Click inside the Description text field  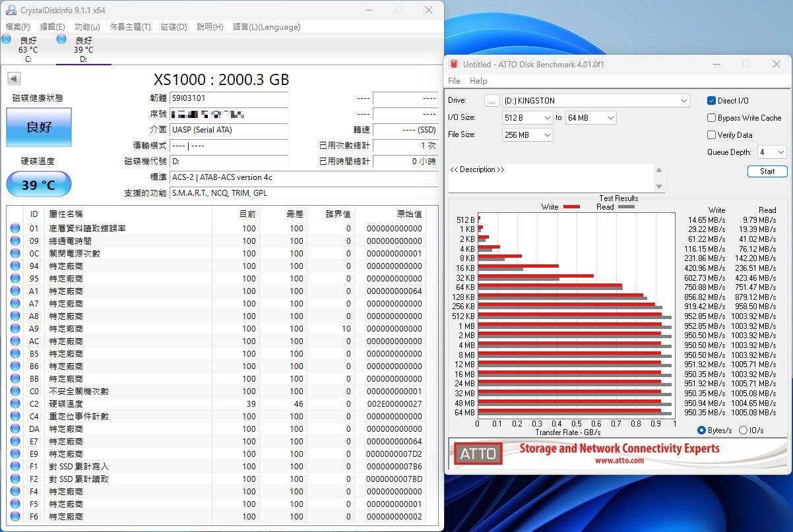(551, 178)
